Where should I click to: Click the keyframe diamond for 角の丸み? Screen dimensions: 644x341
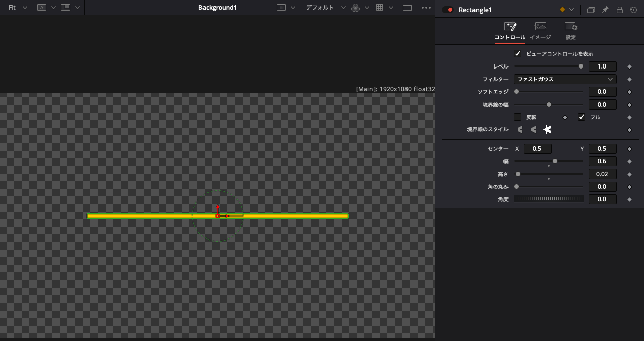tap(629, 187)
